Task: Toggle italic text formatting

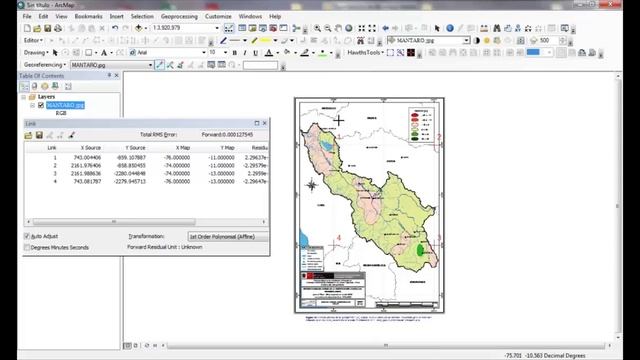Action: click(x=245, y=53)
